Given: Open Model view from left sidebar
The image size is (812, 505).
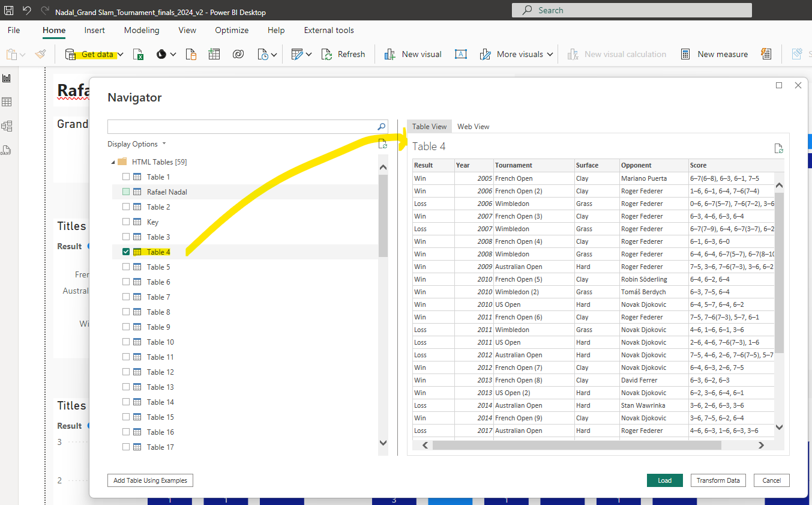Looking at the screenshot, I should coord(7,126).
